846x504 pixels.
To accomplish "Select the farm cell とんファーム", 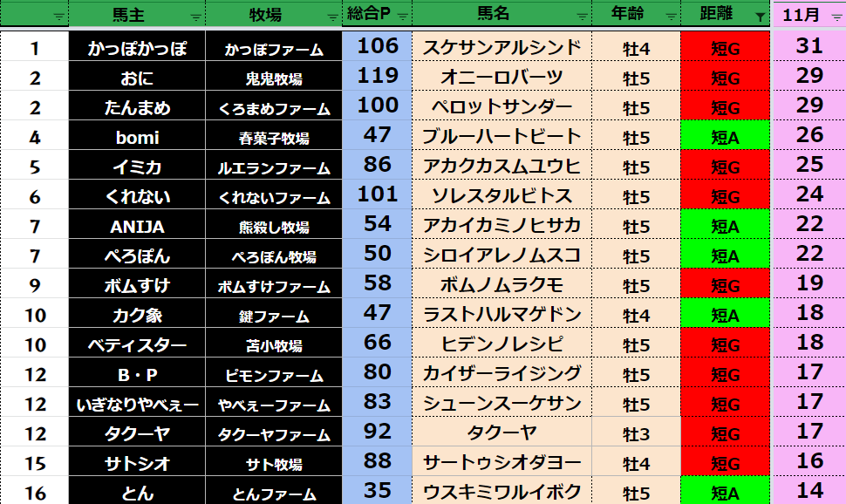I will click(274, 493).
